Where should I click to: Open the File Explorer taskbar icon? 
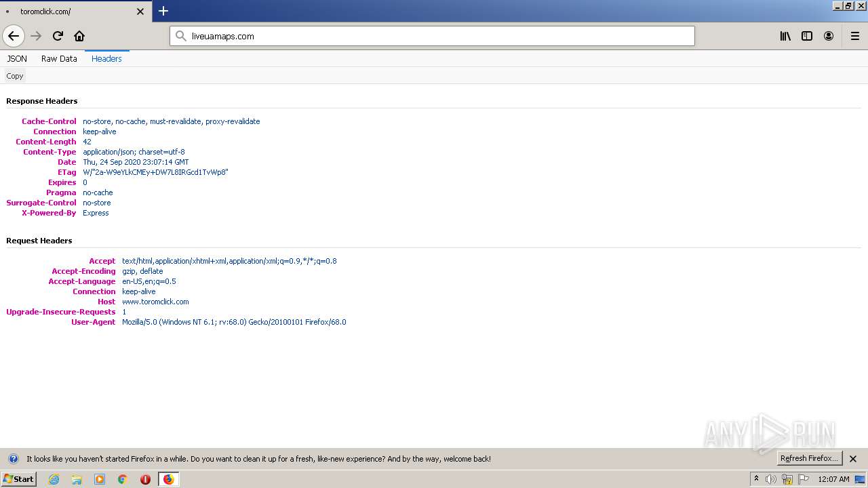click(77, 479)
